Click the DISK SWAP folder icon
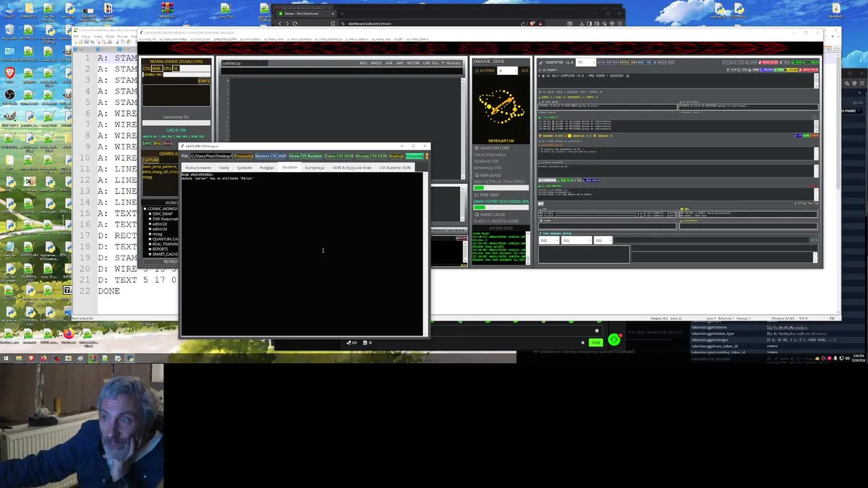Image resolution: width=868 pixels, height=488 pixels. click(477, 195)
